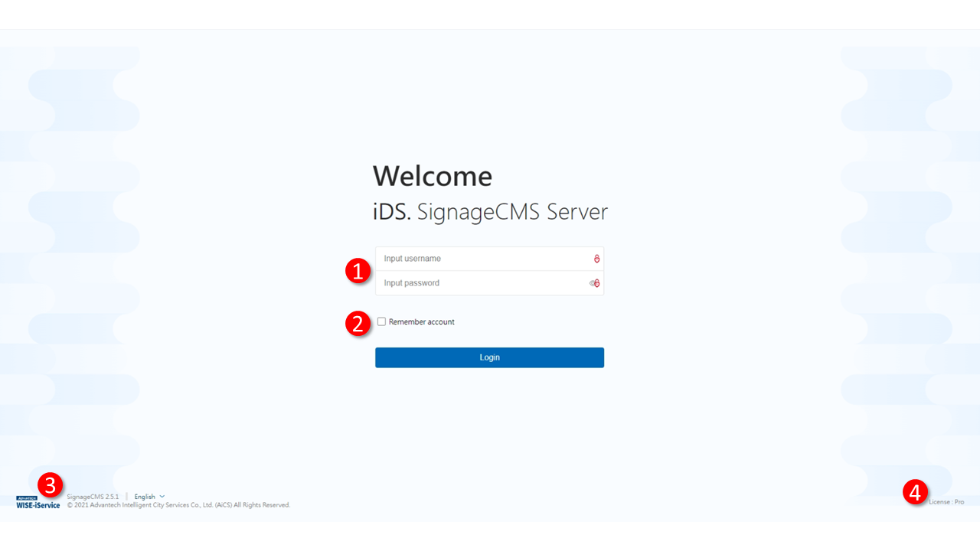Click the iDS. SignageCMS Server title
The width and height of the screenshot is (980, 551).
tap(490, 212)
